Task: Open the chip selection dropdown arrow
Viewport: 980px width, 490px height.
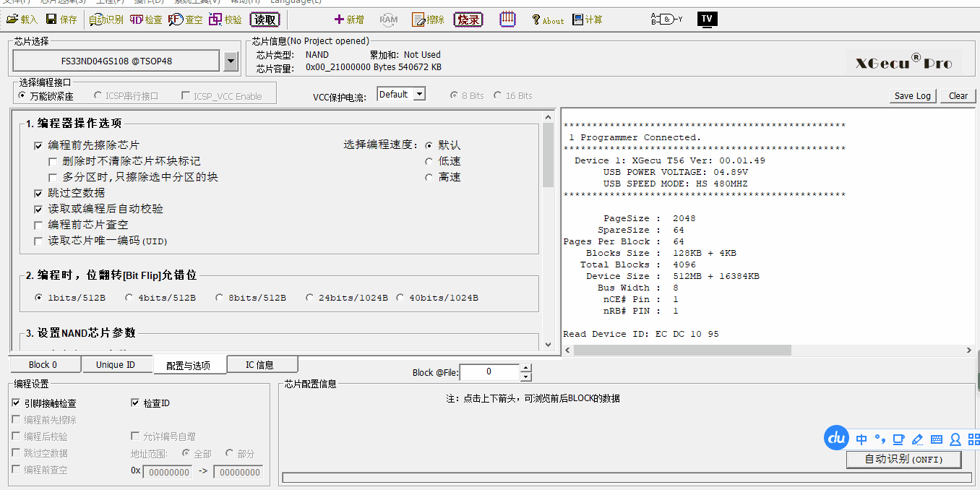Action: [231, 61]
